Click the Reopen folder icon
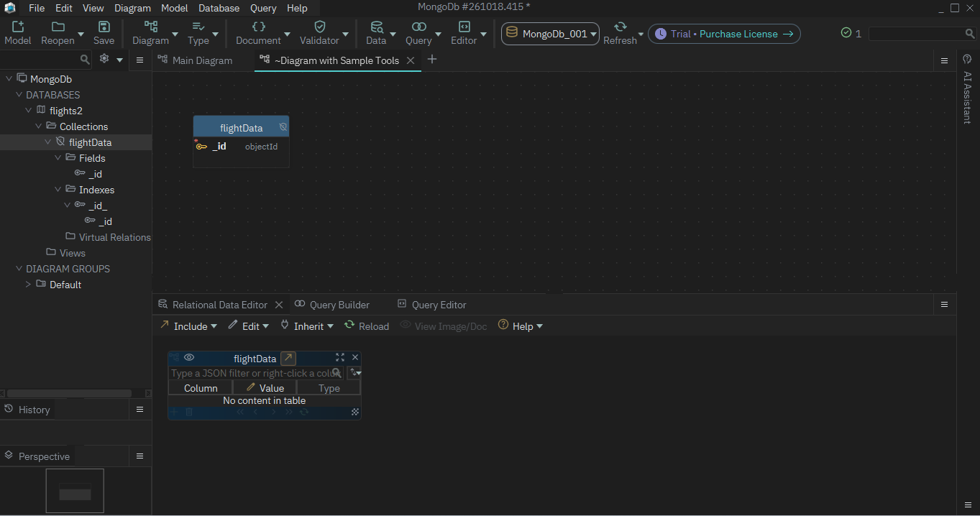This screenshot has height=516, width=980. coord(58,27)
